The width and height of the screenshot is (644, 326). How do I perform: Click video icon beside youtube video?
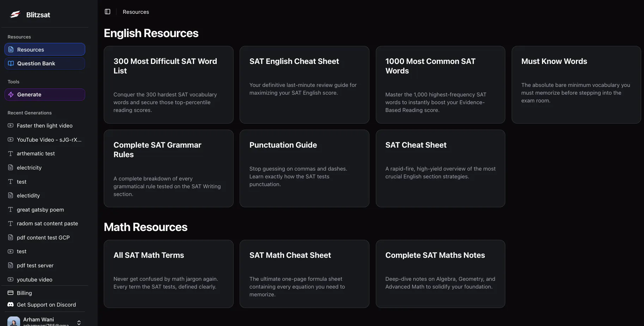tap(11, 279)
